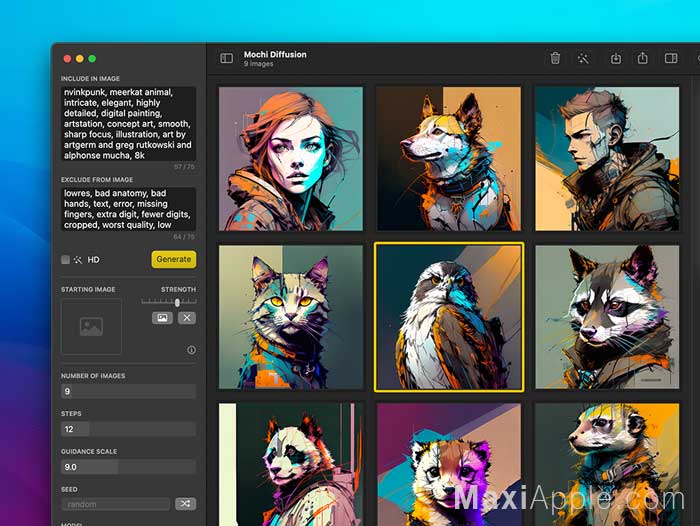Open the share icon in toolbar
This screenshot has width=700, height=526.
(642, 58)
